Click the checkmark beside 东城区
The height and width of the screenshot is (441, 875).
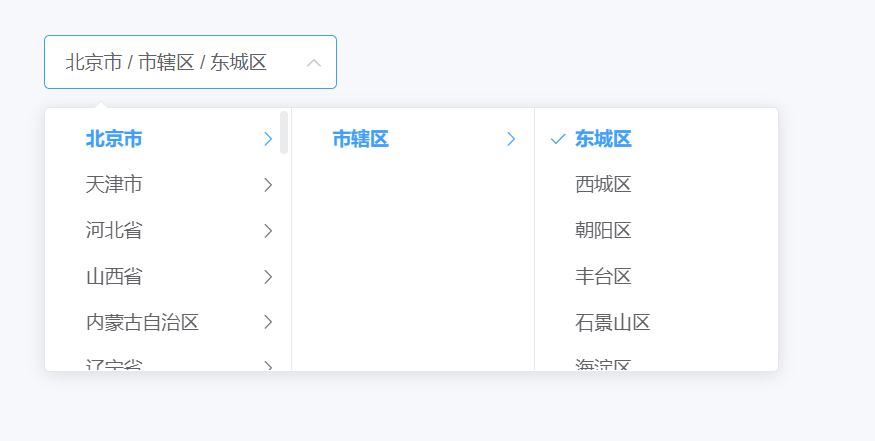pos(558,139)
